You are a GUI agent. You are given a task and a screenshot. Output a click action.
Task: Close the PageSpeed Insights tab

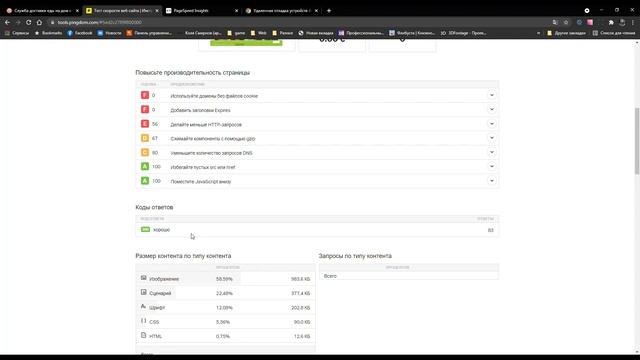coord(236,11)
